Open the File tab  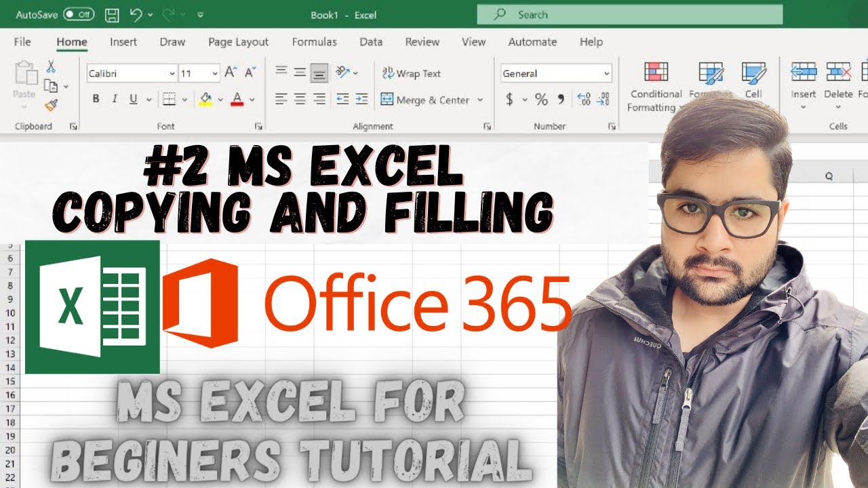pos(22,42)
